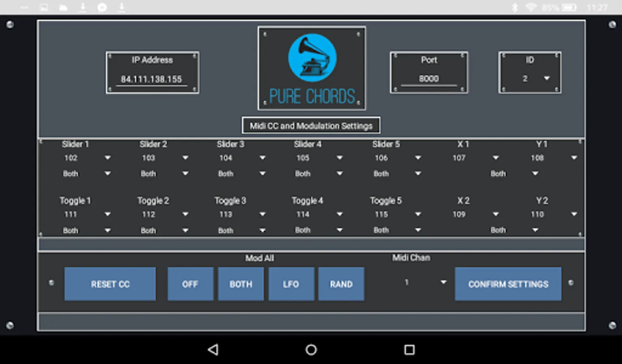
Task: Tap the Android home circle icon
Action: (x=311, y=349)
